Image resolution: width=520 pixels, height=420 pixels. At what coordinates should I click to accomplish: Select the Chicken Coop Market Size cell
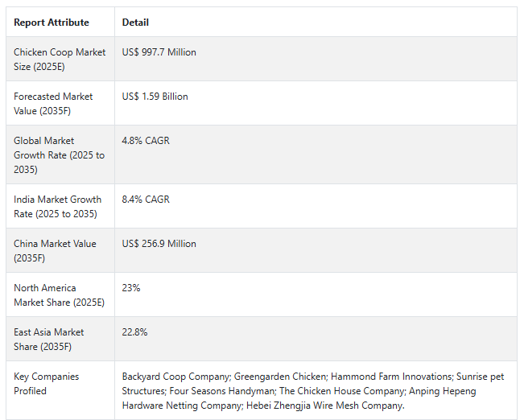point(60,59)
